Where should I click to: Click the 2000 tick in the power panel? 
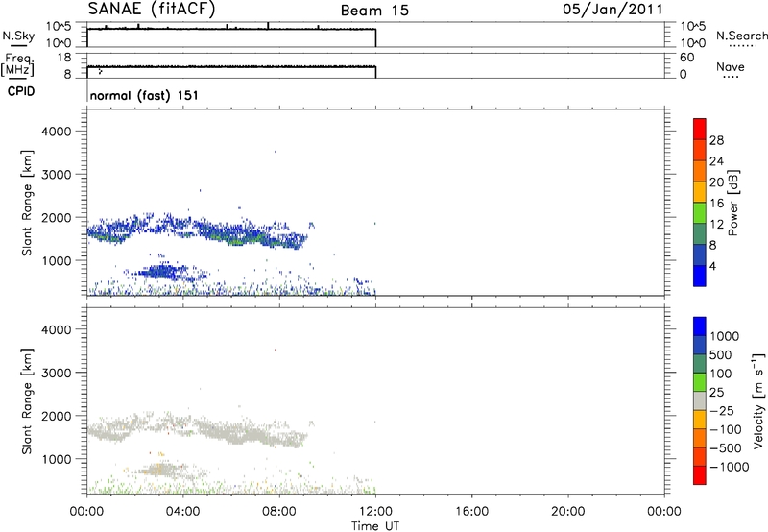pos(56,218)
